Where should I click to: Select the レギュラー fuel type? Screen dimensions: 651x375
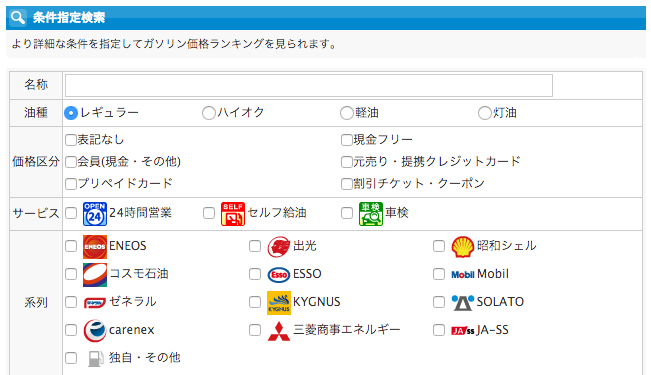point(71,113)
